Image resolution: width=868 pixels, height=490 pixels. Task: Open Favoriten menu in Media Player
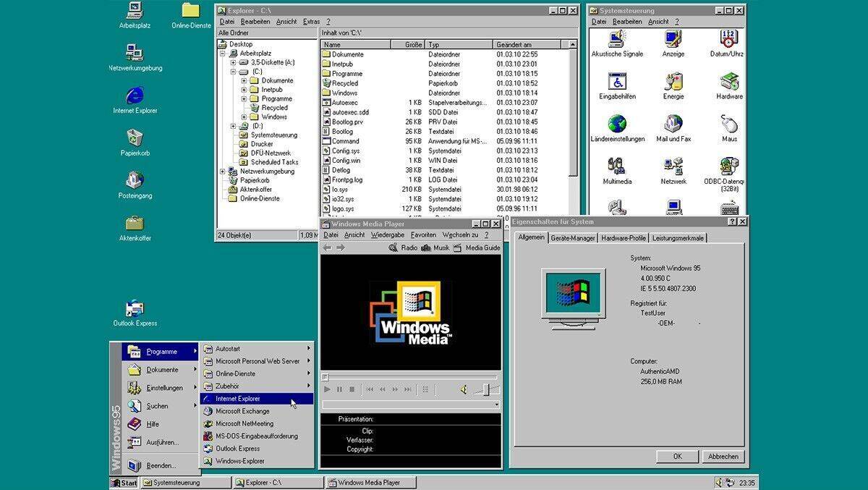pos(424,235)
